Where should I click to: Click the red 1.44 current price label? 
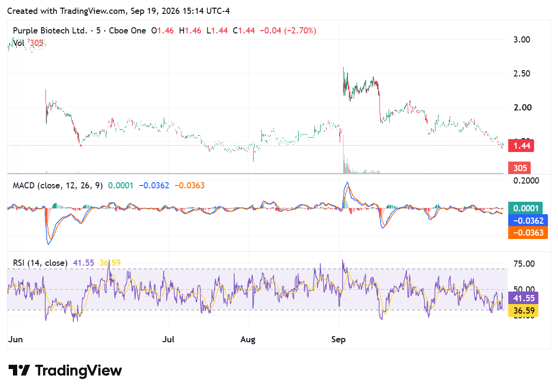521,146
